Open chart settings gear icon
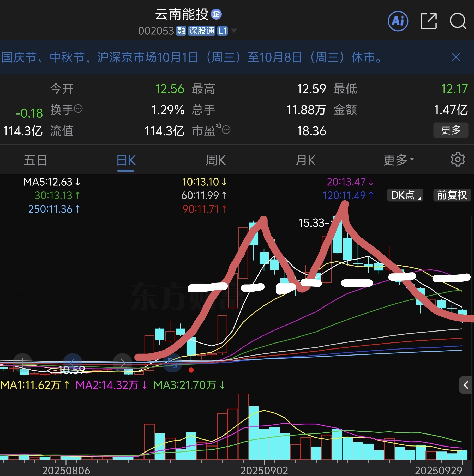Viewport: 474px width, 476px height. [458, 160]
